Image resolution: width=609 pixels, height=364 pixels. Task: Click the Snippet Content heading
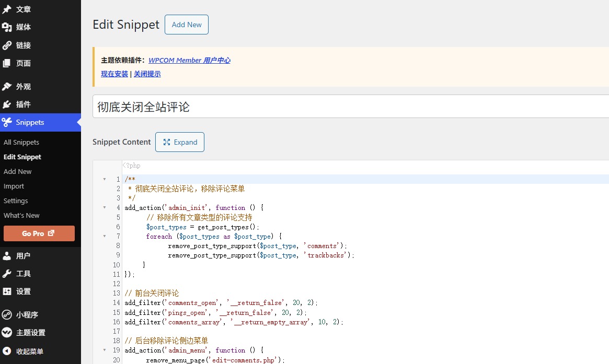pos(122,142)
